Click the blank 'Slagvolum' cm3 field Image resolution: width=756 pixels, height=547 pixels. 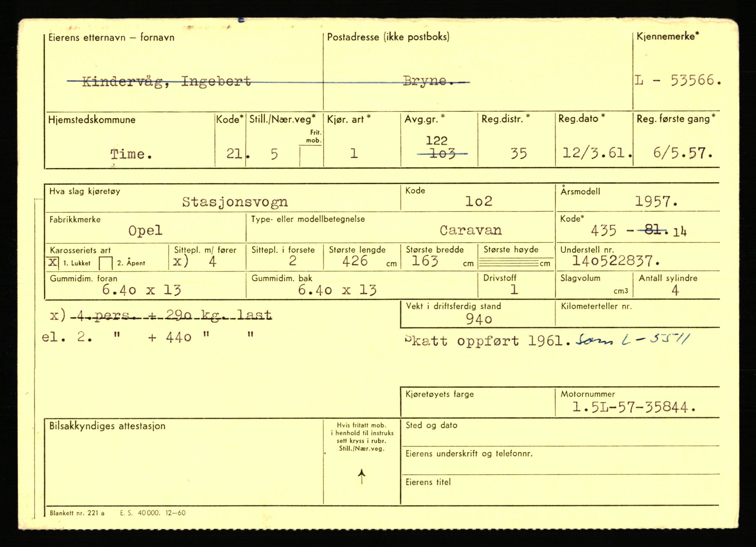tap(594, 285)
